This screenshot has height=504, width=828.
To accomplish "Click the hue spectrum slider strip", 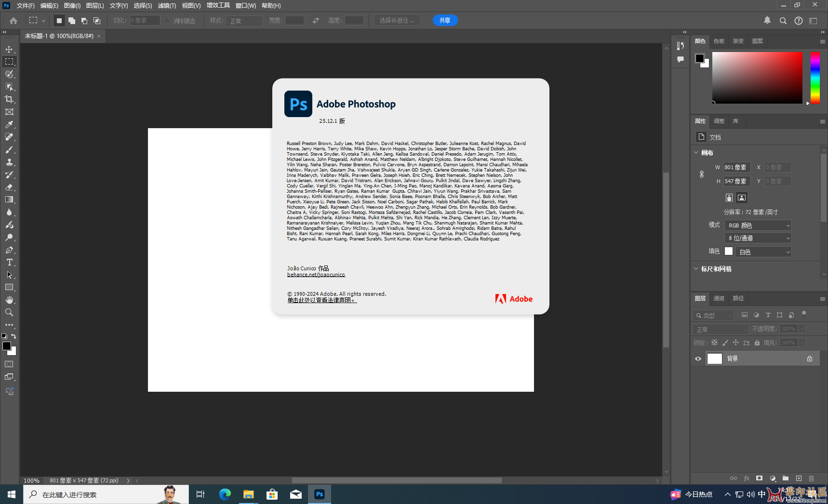I will pyautogui.click(x=815, y=78).
